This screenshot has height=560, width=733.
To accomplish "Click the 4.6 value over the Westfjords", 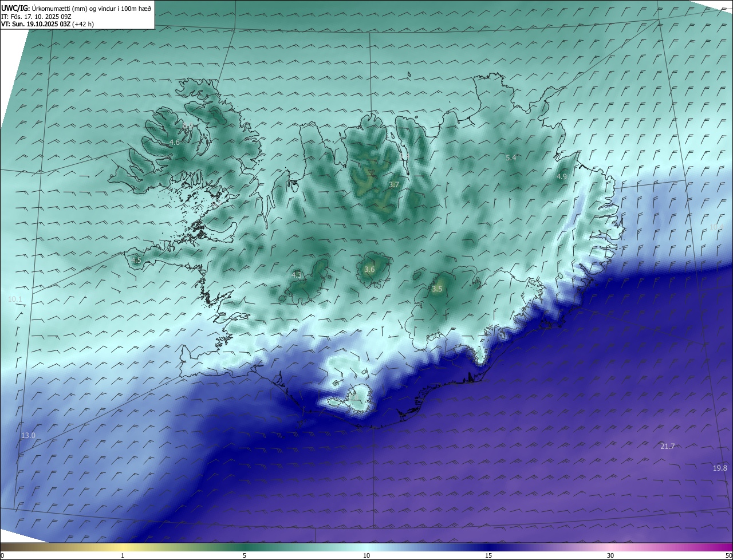I will [x=175, y=142].
